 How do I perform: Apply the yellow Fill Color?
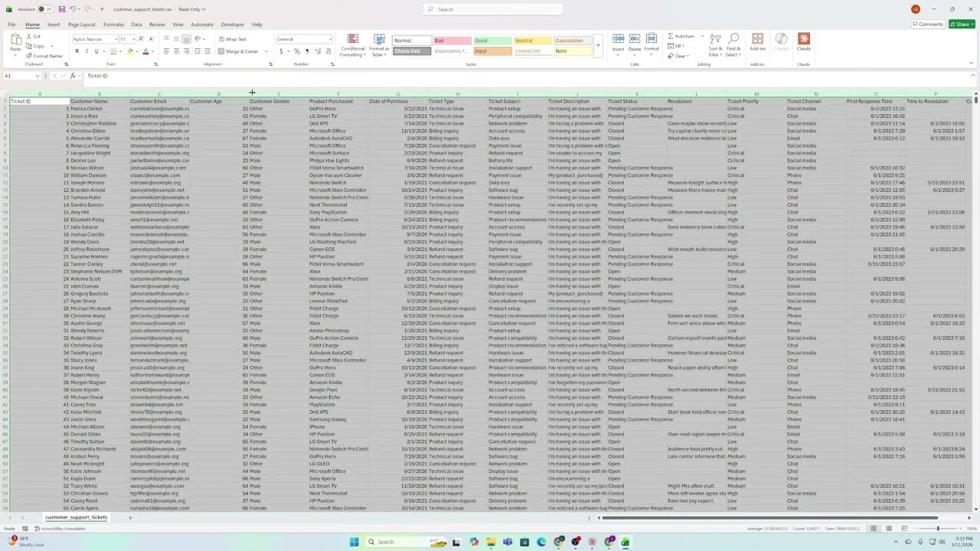(x=130, y=51)
